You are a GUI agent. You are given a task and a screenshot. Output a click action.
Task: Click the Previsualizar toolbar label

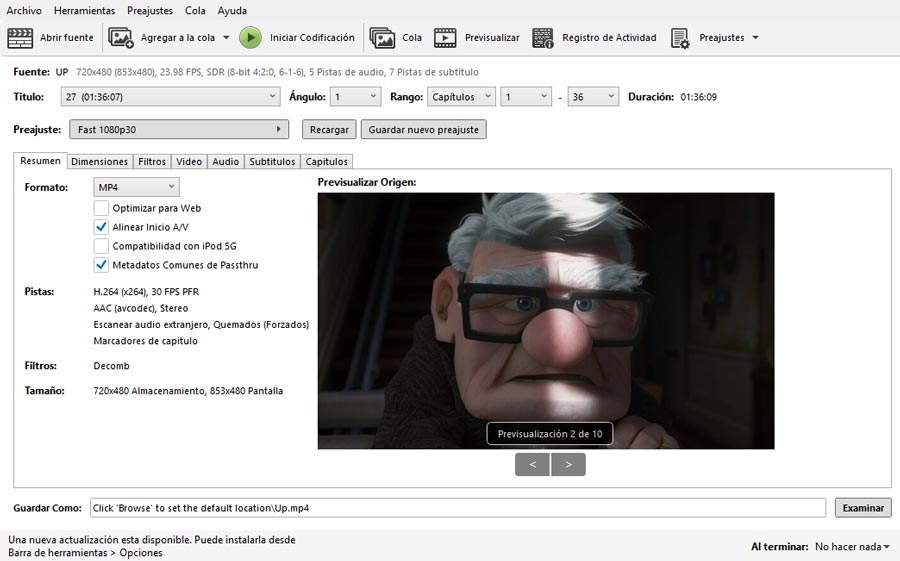point(492,38)
